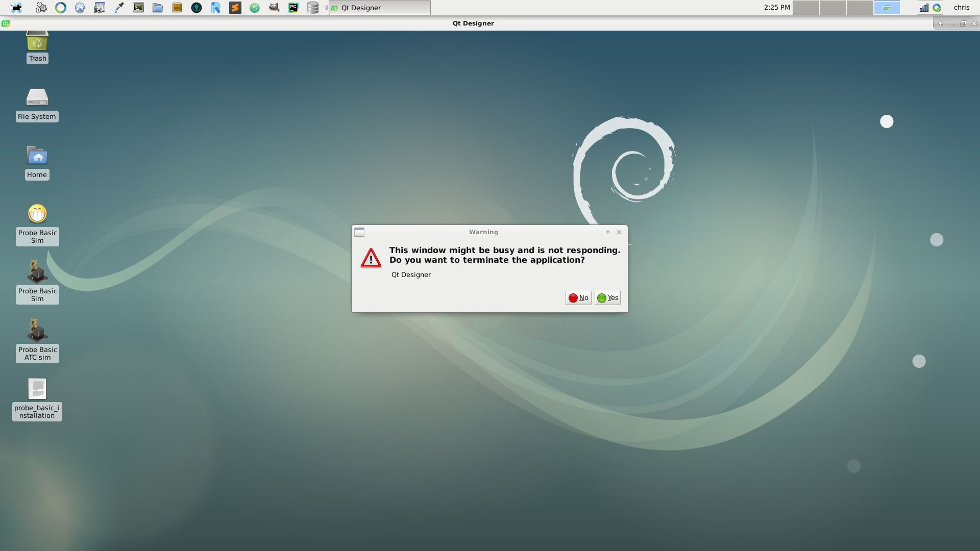Image resolution: width=980 pixels, height=551 pixels.
Task: Launch the orange archive cabinet app
Action: [x=177, y=8]
